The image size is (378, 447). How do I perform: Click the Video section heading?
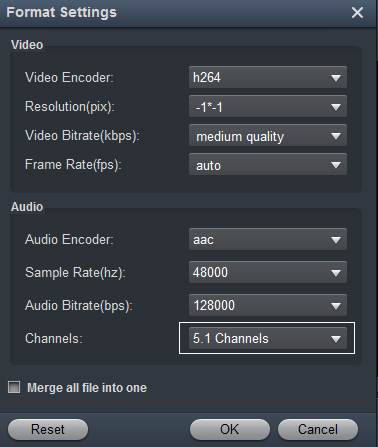tap(27, 45)
